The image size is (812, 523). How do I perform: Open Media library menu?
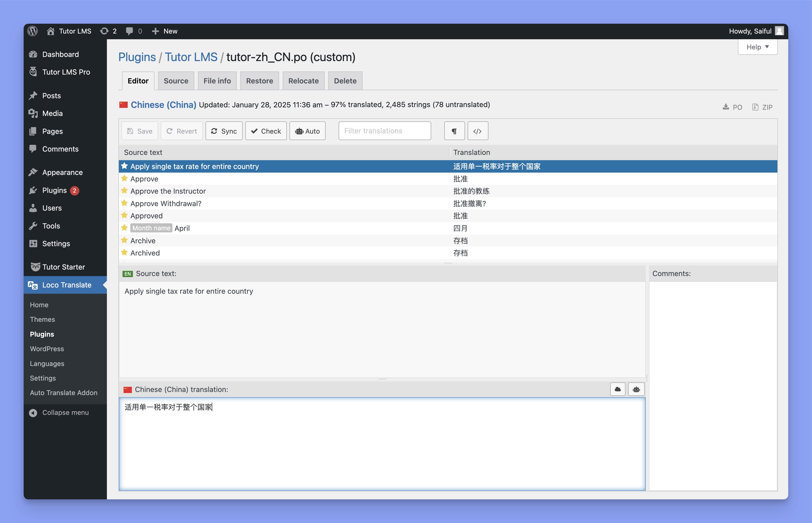click(65, 113)
